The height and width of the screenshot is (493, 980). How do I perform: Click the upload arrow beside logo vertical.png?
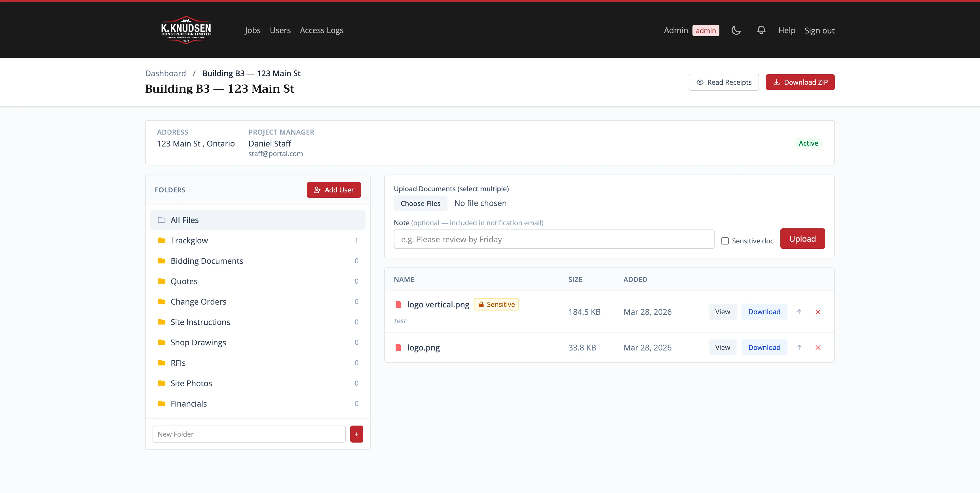tap(799, 312)
